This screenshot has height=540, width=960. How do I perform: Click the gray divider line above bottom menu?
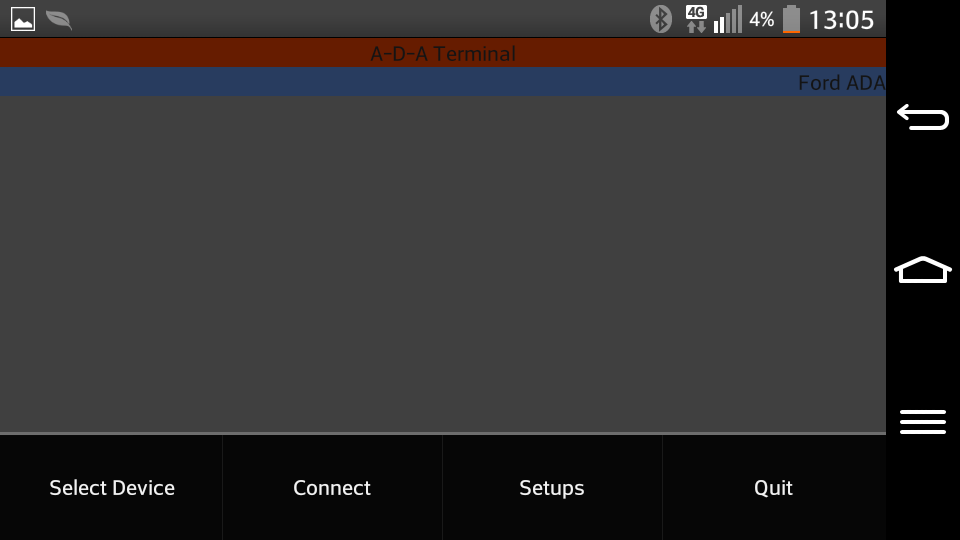443,433
